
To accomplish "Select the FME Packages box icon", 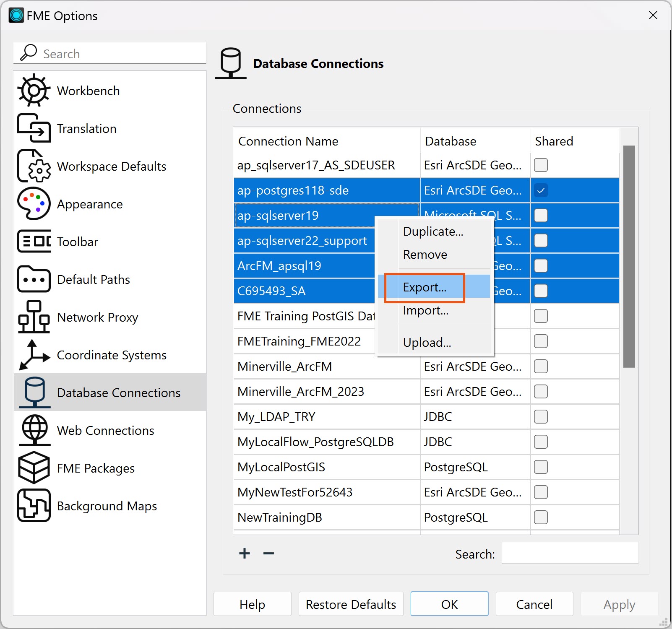I will point(34,468).
